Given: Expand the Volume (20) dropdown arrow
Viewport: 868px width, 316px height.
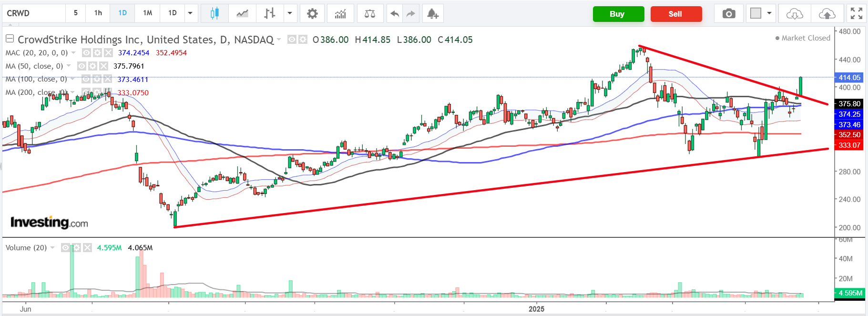Looking at the screenshot, I should tap(52, 248).
